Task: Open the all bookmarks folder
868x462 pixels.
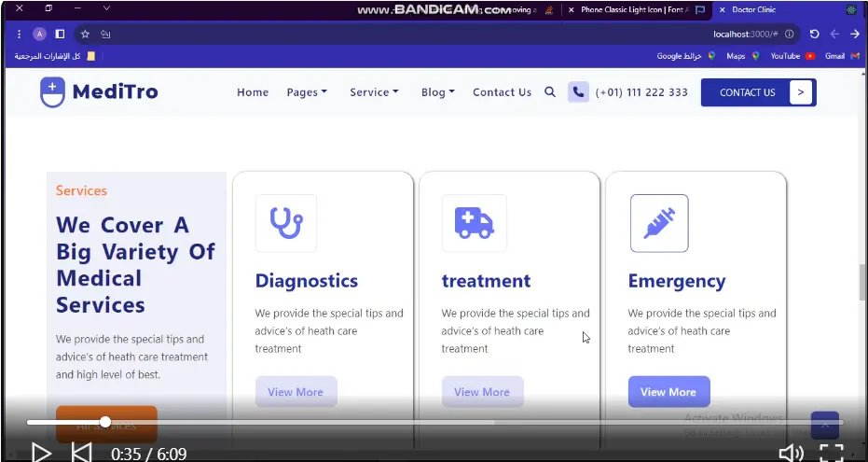Action: point(55,56)
